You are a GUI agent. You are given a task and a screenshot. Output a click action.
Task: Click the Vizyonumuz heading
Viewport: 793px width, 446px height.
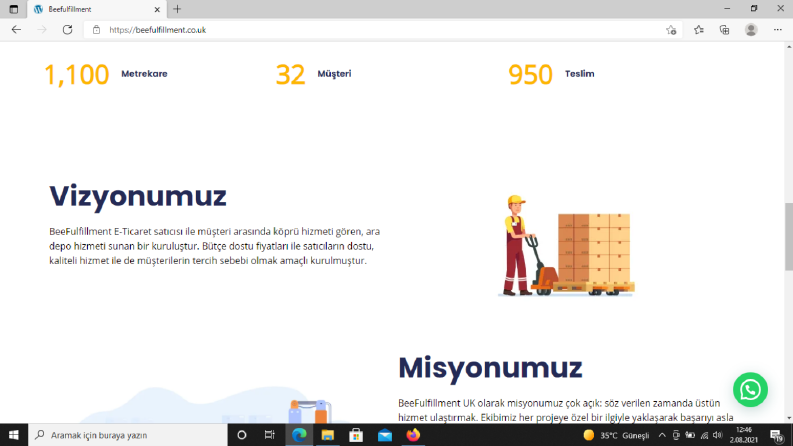pos(138,196)
